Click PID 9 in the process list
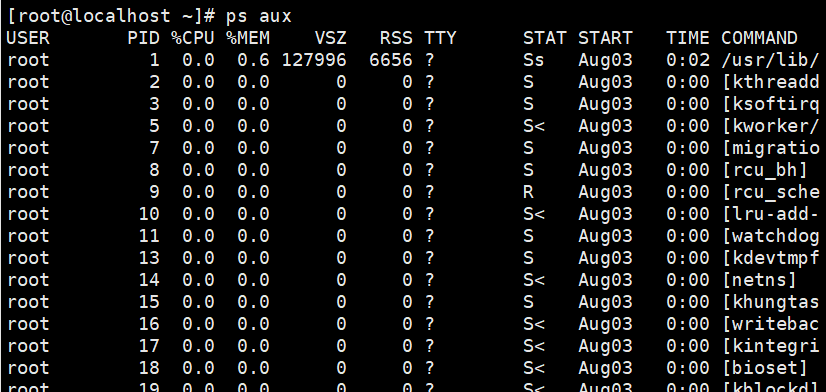The height and width of the screenshot is (392, 826). click(x=154, y=192)
